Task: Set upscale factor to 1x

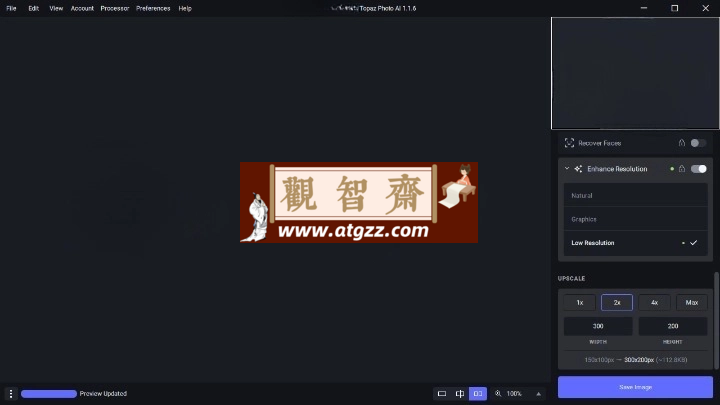Action: (579, 302)
